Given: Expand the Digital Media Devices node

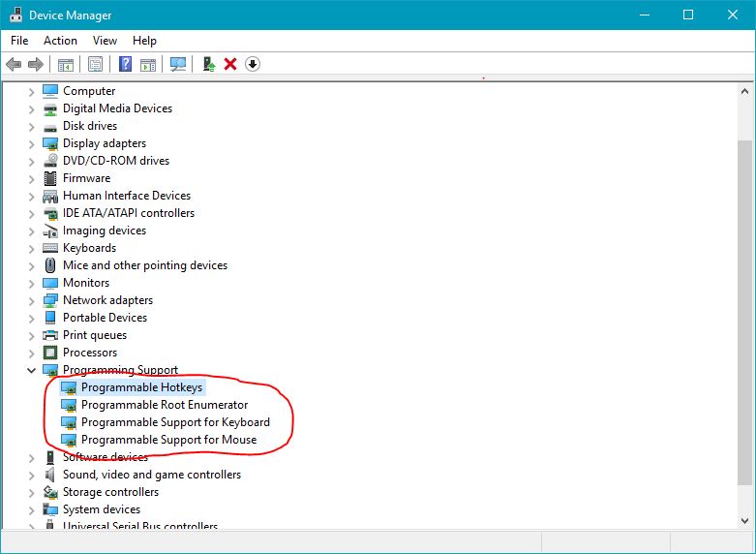Looking at the screenshot, I should 31,109.
